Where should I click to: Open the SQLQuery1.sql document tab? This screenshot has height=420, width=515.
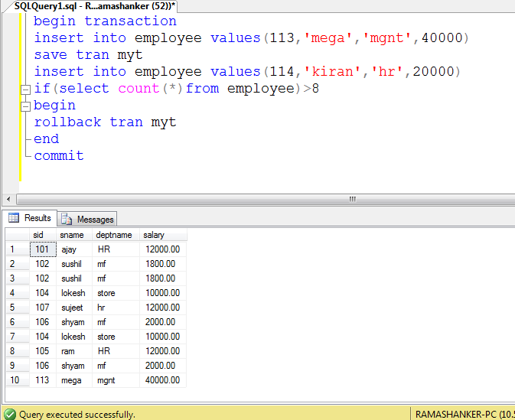pyautogui.click(x=95, y=6)
